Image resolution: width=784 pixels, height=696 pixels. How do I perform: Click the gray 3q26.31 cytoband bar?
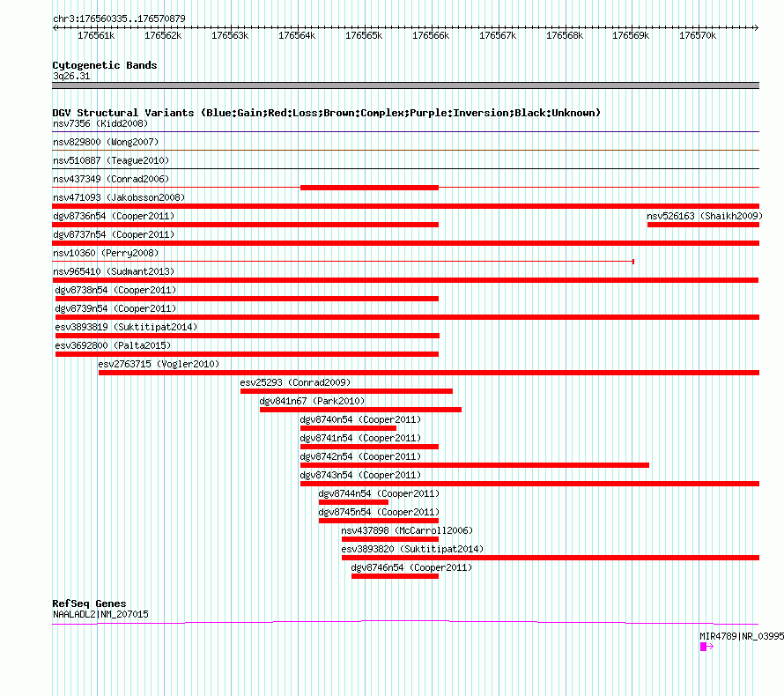[405, 85]
